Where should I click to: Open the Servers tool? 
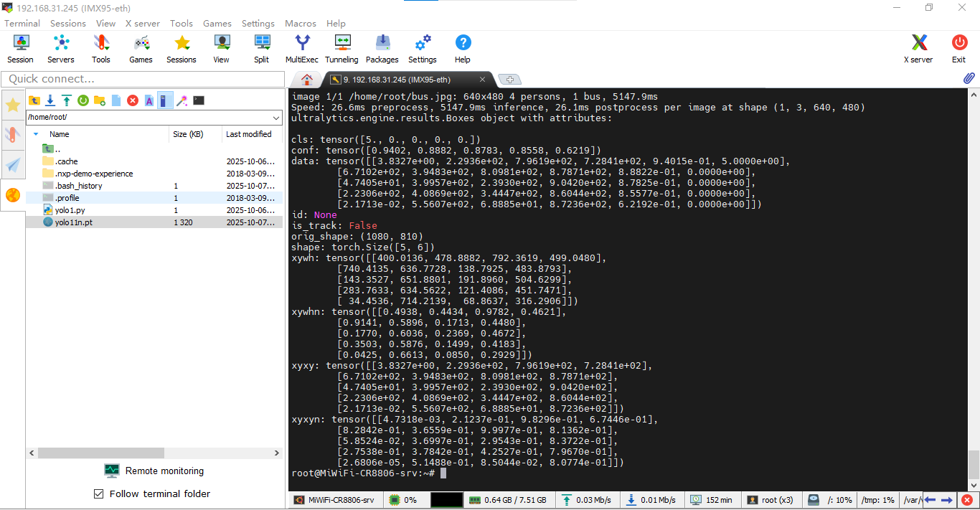point(61,49)
